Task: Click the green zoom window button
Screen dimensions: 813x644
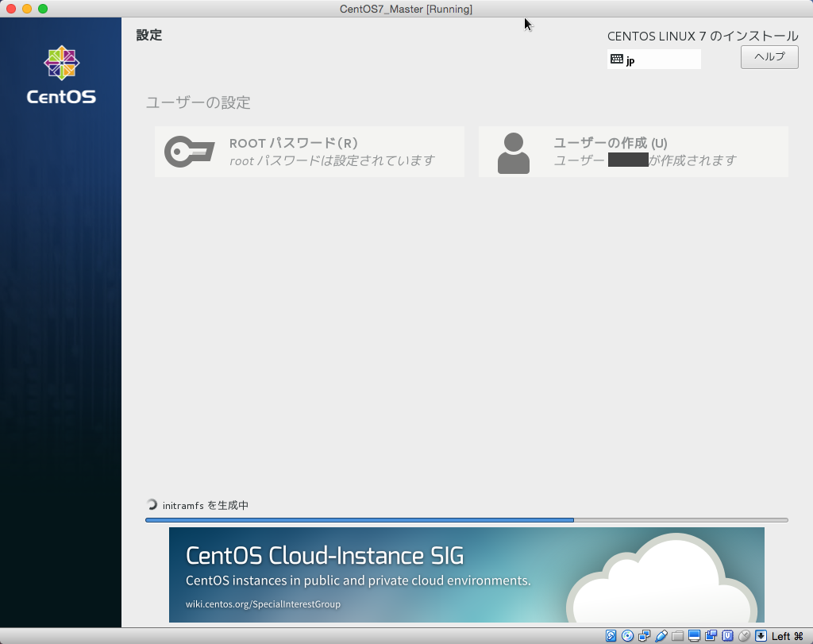Action: click(x=43, y=9)
